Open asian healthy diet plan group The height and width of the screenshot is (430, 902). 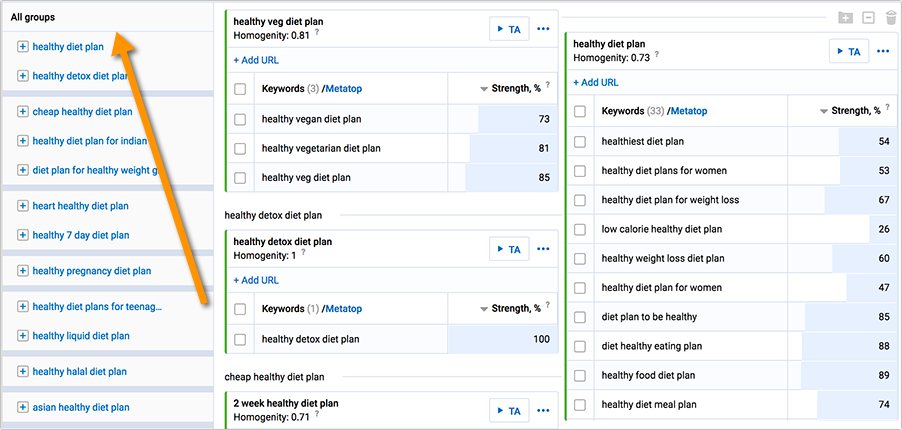(81, 407)
